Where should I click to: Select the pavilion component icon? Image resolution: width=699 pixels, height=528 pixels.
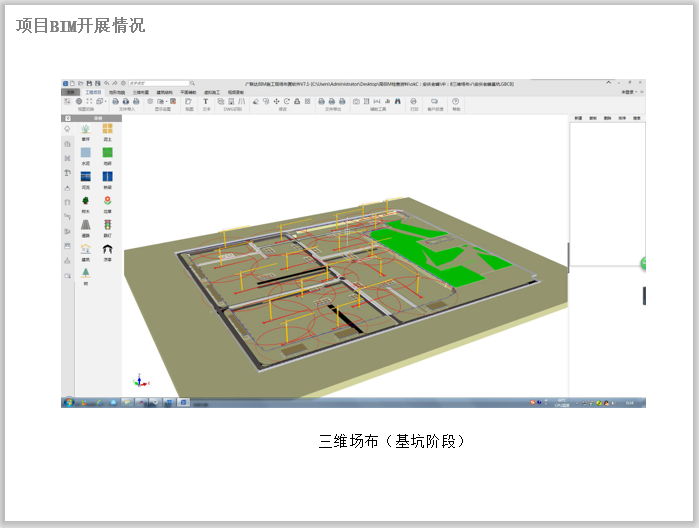(x=107, y=248)
